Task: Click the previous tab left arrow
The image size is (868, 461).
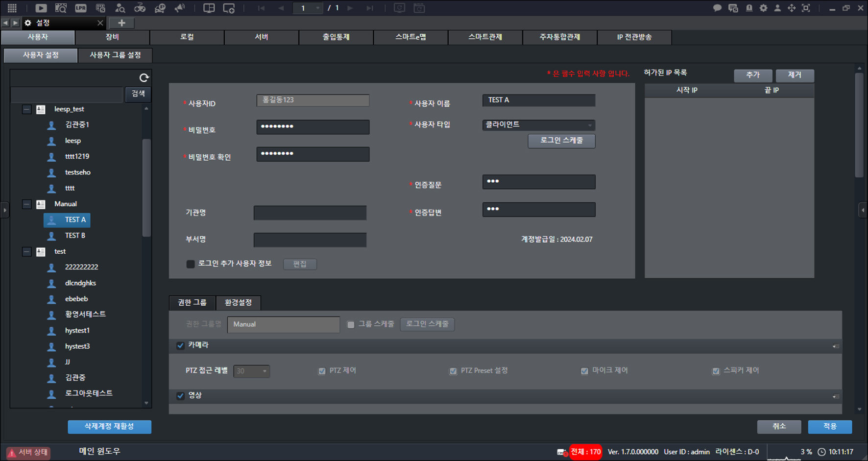Action: 5,23
